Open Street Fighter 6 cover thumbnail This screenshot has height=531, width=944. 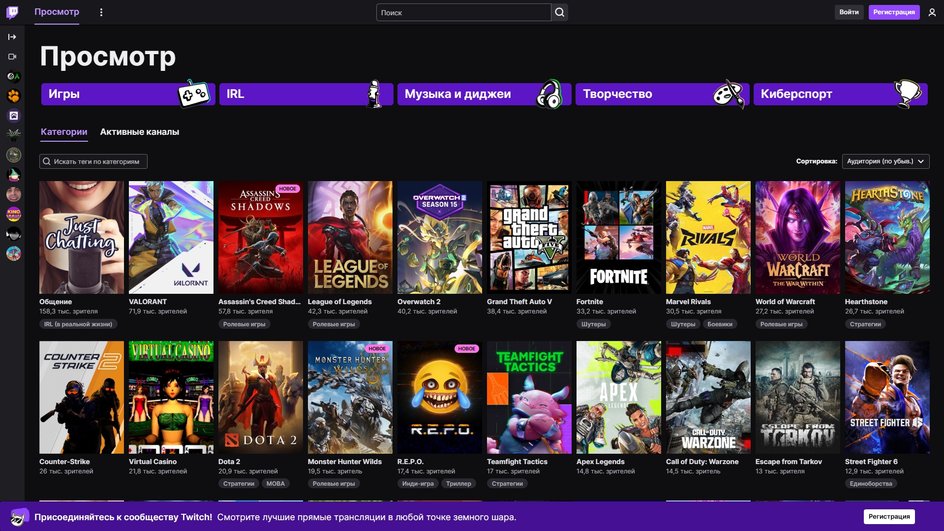click(887, 397)
